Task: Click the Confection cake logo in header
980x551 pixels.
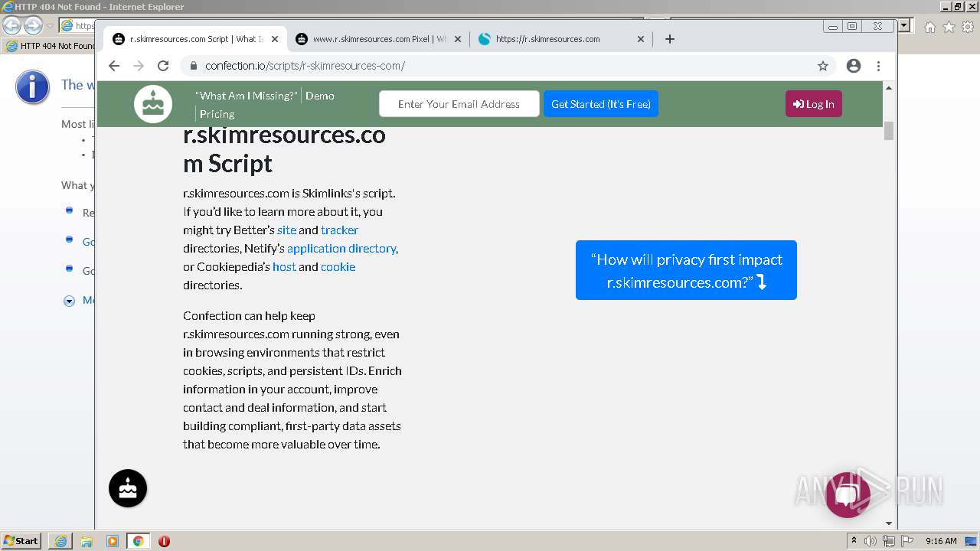Action: [153, 104]
